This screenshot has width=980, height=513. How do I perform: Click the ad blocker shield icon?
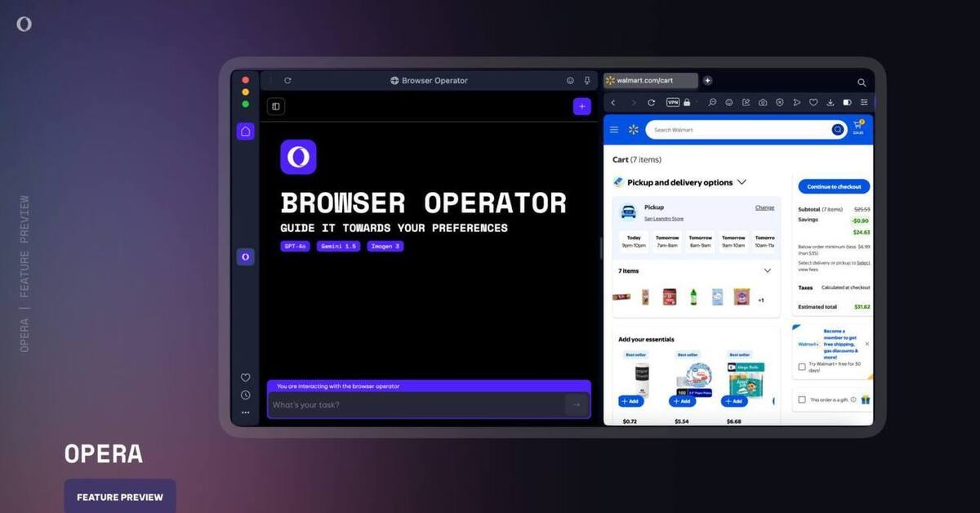tap(779, 103)
